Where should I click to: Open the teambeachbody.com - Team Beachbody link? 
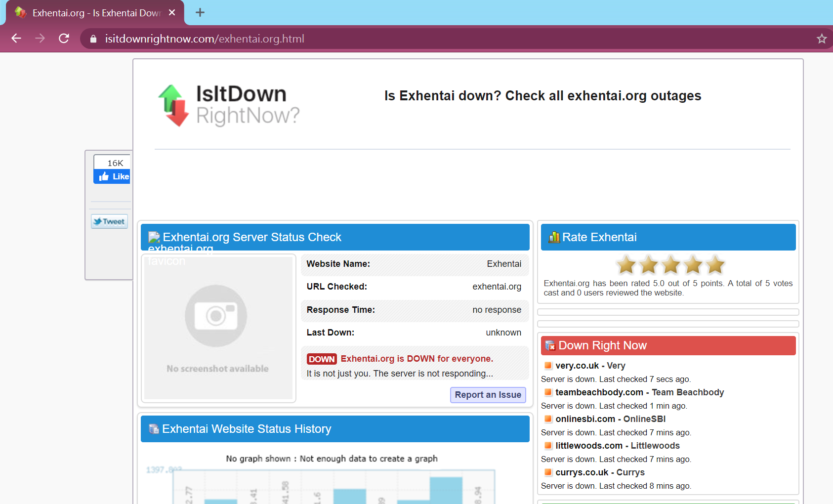click(640, 392)
